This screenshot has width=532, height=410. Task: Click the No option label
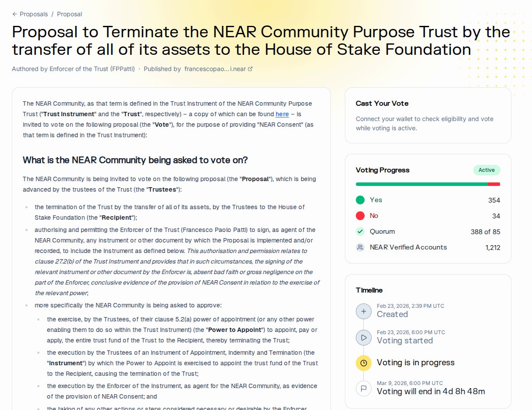pyautogui.click(x=374, y=216)
